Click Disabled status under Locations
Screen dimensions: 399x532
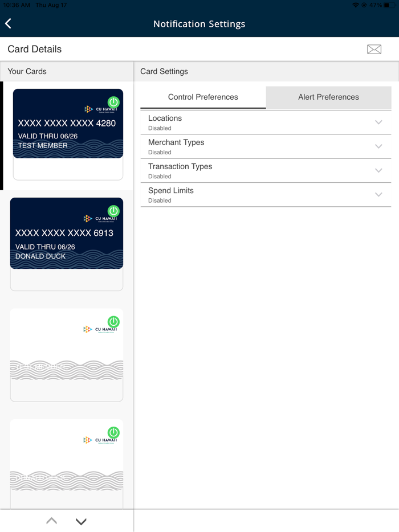(160, 128)
